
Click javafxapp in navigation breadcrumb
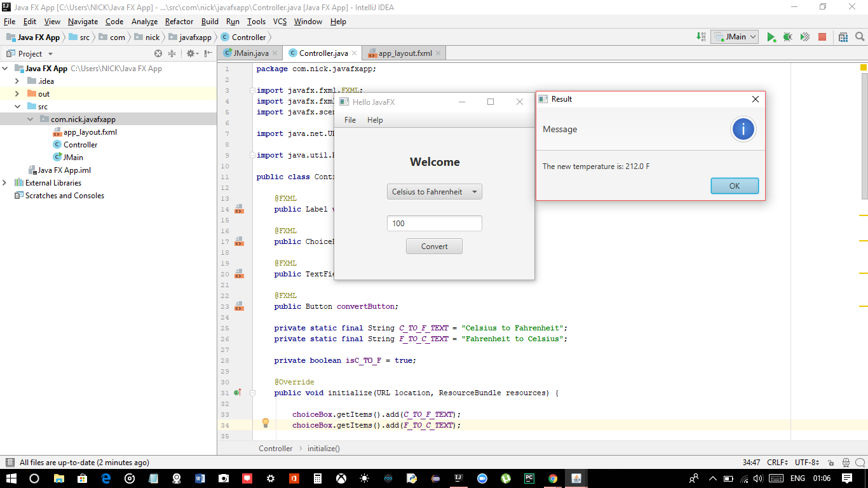[189, 37]
